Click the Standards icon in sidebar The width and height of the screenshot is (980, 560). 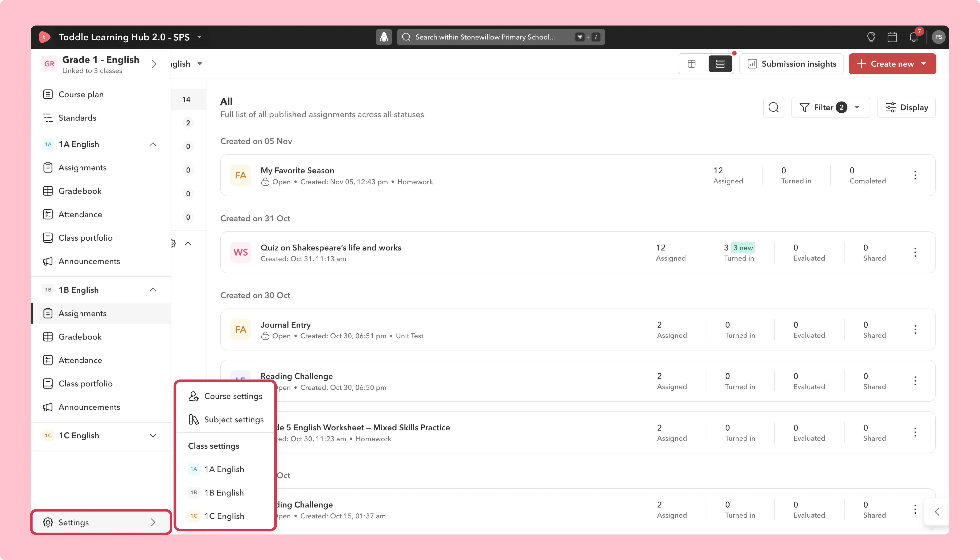click(48, 118)
